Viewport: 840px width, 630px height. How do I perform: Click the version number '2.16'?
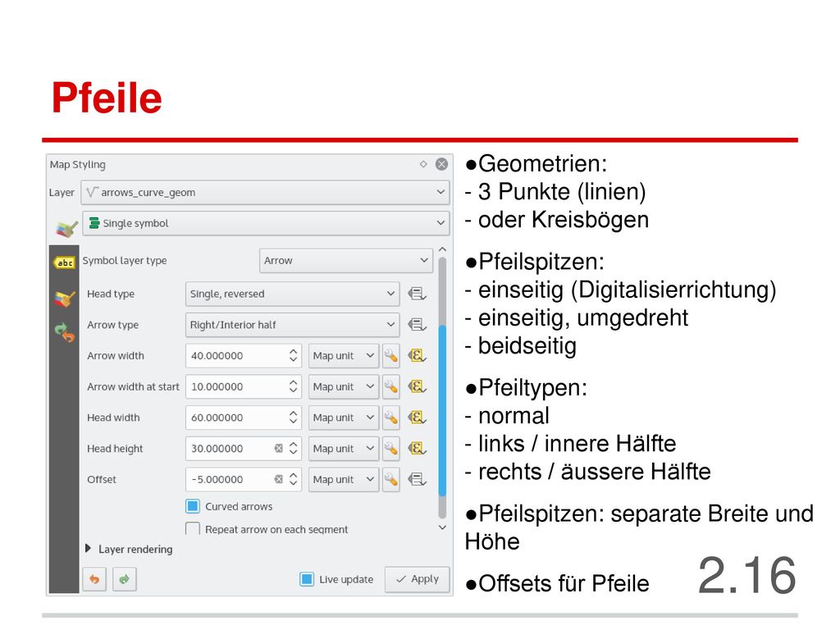click(746, 575)
